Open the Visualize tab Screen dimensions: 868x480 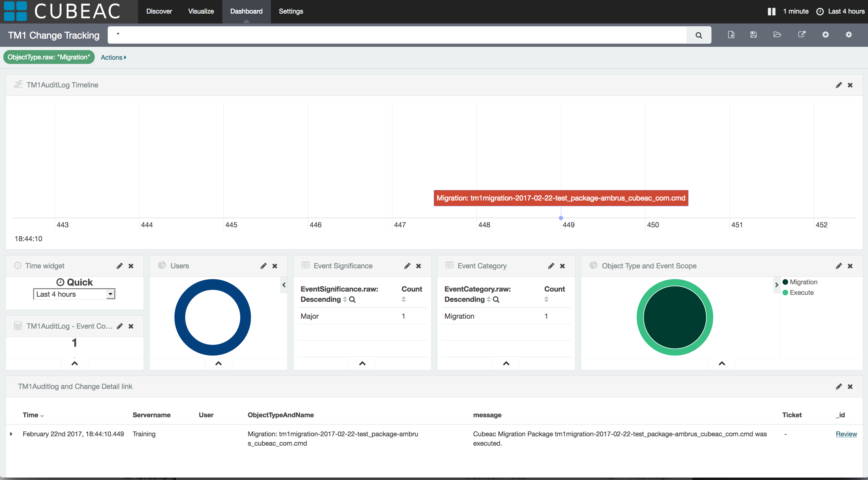pos(201,11)
